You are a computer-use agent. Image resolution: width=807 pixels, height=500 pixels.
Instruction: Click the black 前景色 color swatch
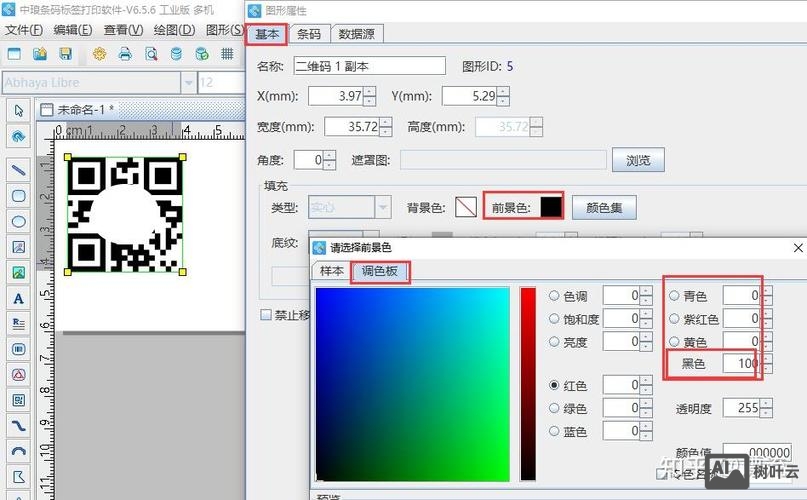pos(550,207)
